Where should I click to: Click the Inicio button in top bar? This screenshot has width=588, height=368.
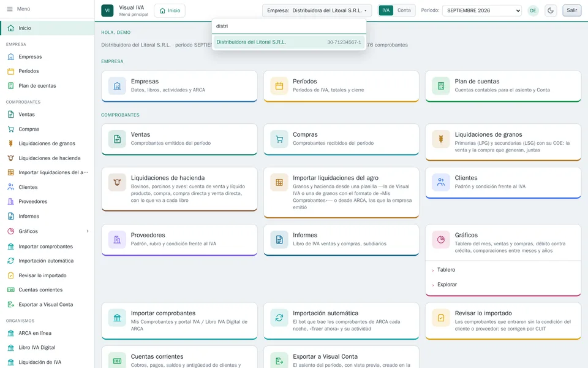[x=170, y=10]
